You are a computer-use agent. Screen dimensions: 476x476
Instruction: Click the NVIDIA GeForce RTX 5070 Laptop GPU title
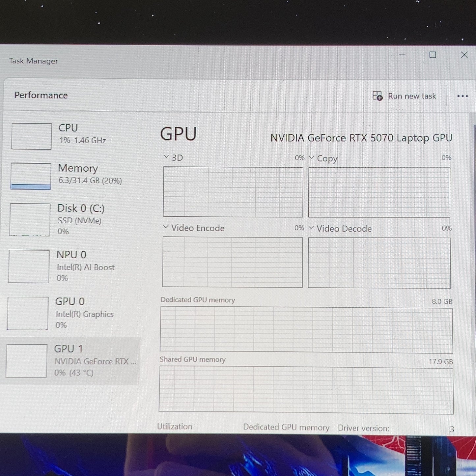361,138
